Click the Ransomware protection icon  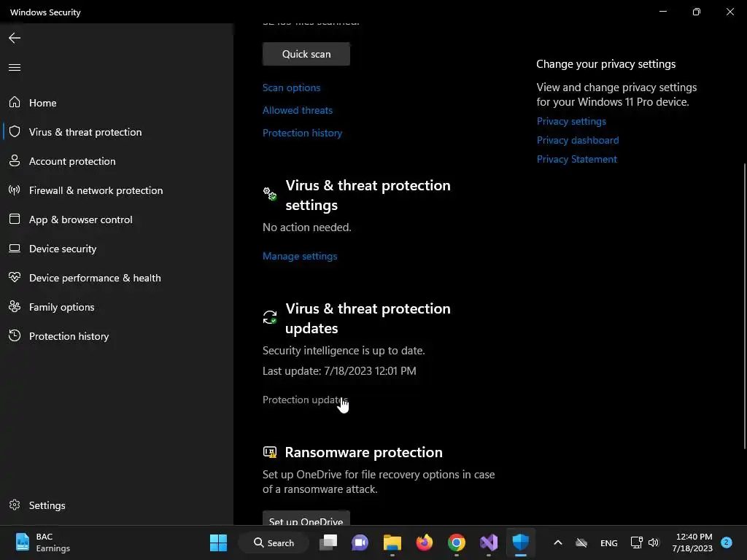click(270, 452)
